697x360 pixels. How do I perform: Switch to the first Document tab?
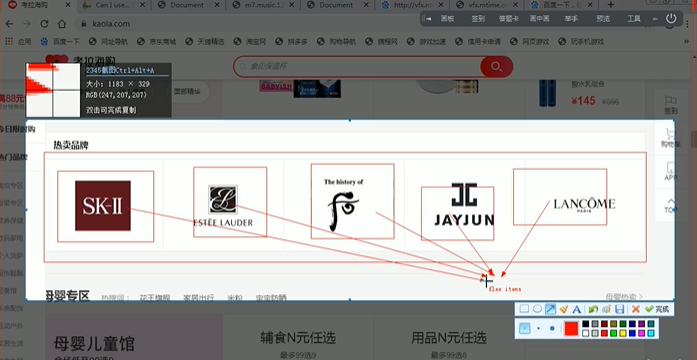188,5
